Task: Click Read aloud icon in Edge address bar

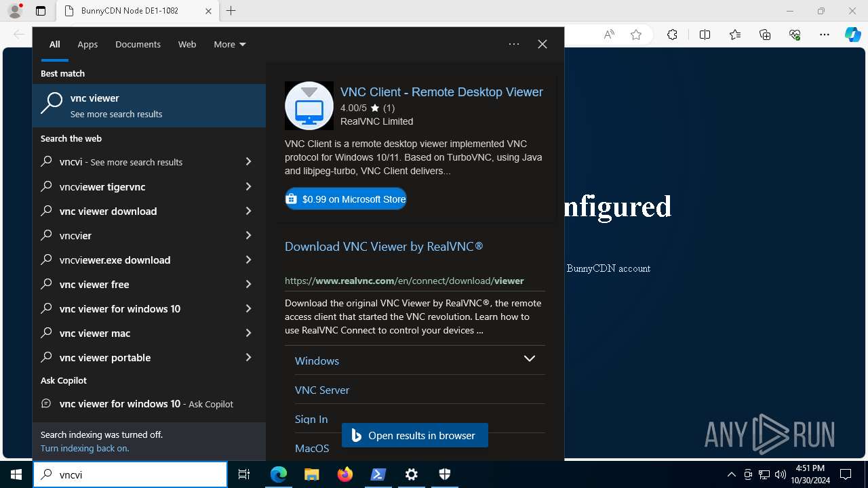Action: click(x=609, y=35)
